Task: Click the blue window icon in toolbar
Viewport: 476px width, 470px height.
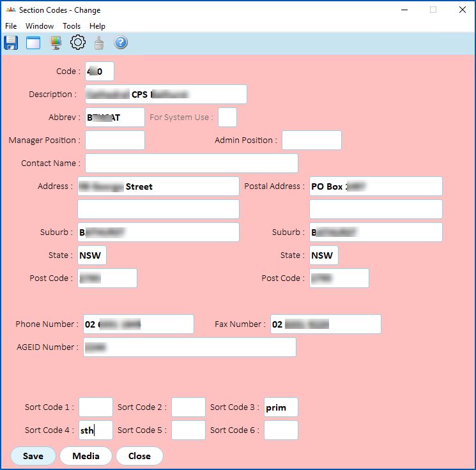Action: [33, 43]
